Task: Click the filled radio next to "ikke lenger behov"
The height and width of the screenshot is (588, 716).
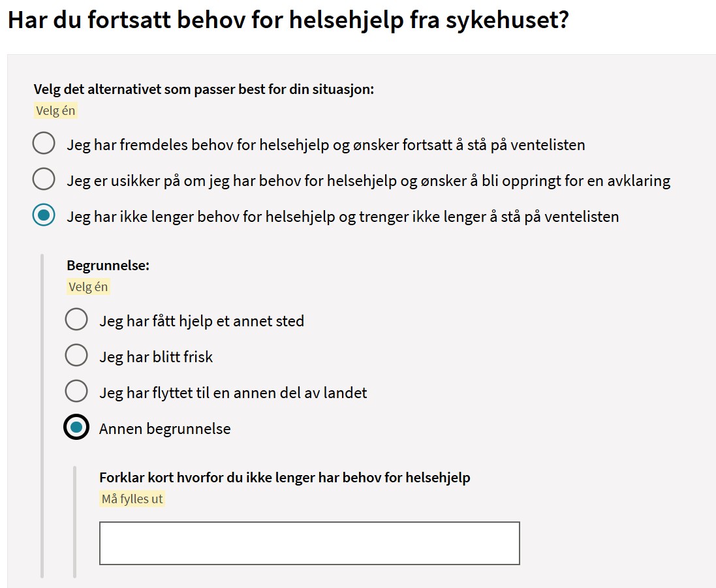Action: point(43,215)
